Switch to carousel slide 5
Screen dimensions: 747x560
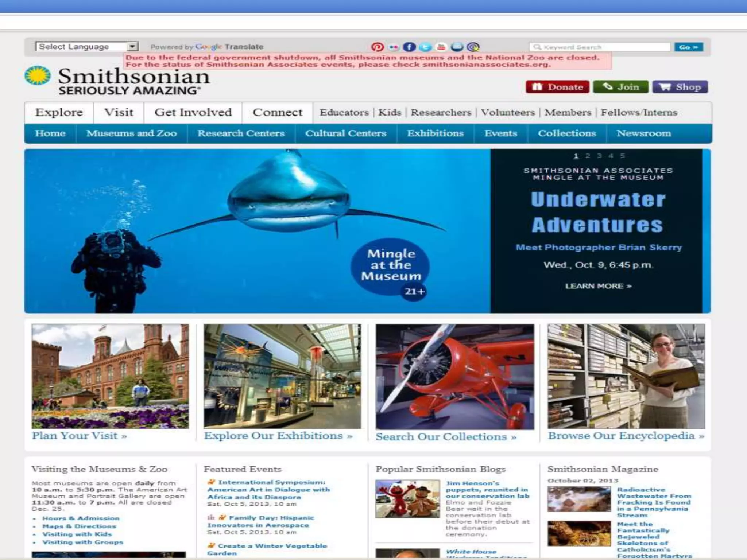pos(623,156)
